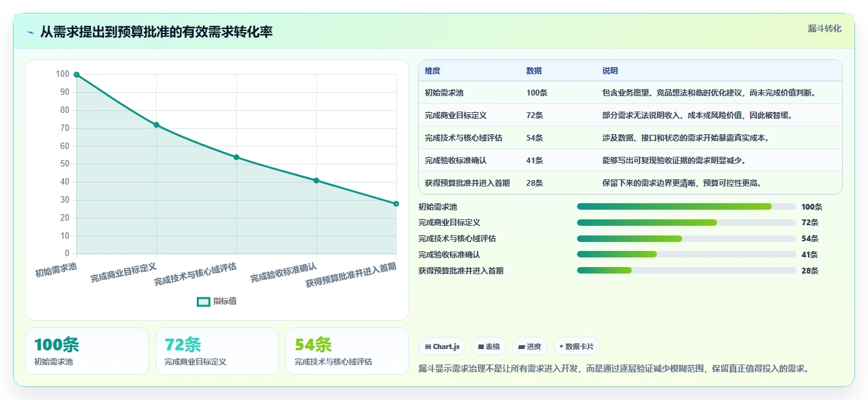
Task: Click the 28条 progress bar for 获得预算批准并进入首期
Action: tap(687, 271)
